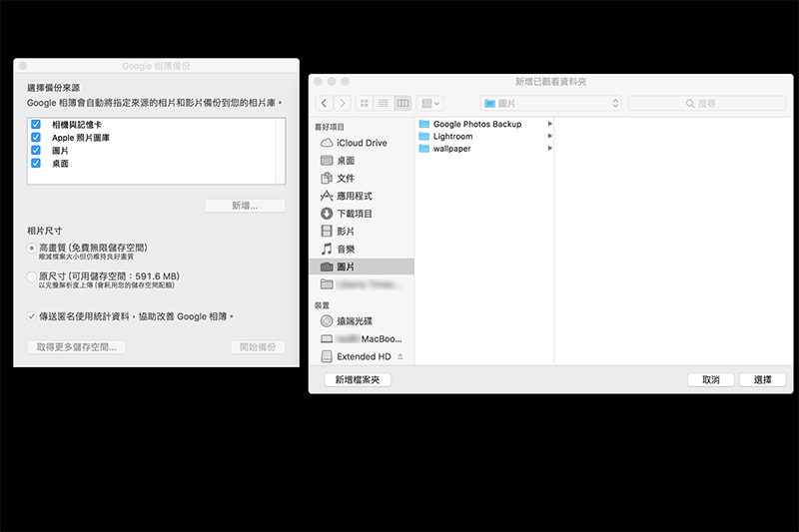Select 桌面 in the file dialog sidebar
Viewport: 799px width, 532px height.
coord(362,161)
